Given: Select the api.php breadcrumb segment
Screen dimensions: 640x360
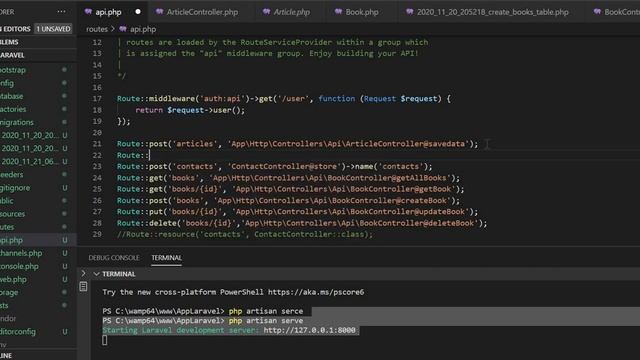Looking at the screenshot, I should [143, 29].
